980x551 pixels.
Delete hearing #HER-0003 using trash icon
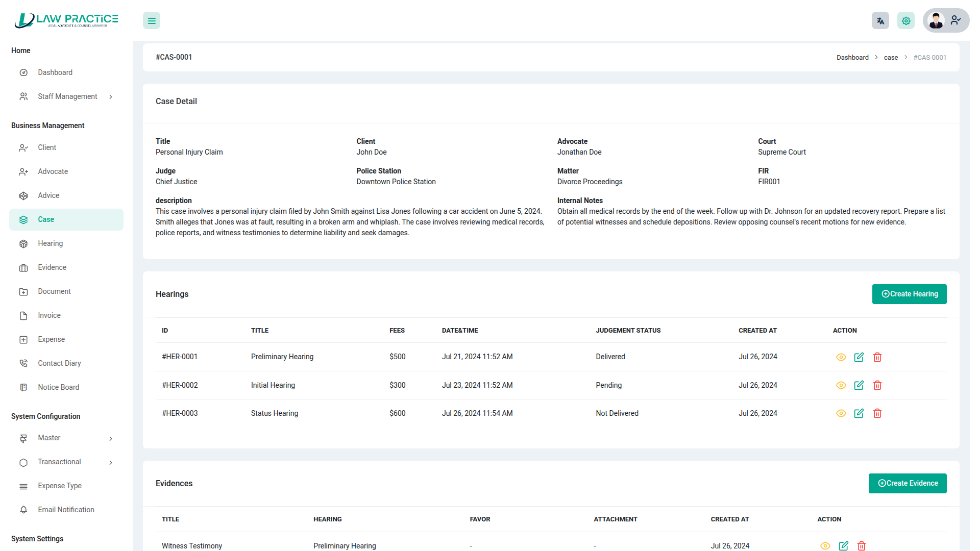point(877,413)
